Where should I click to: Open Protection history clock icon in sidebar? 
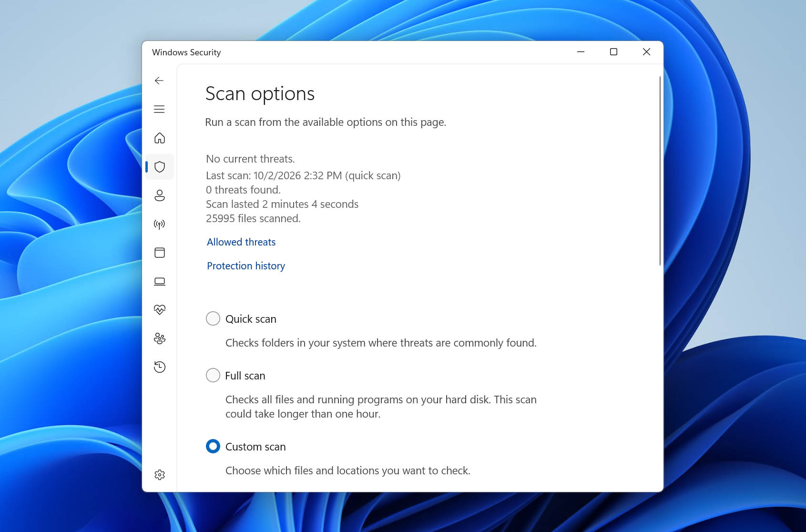(160, 367)
